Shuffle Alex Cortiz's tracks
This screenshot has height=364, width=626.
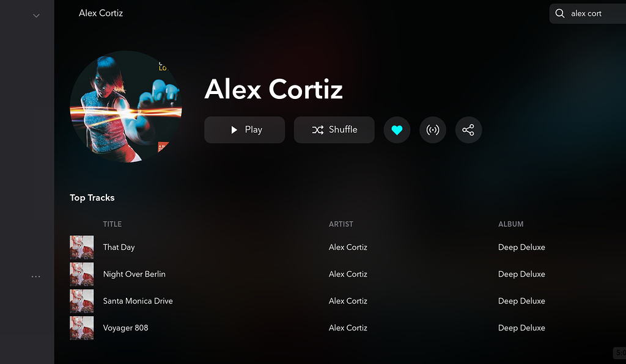(334, 130)
